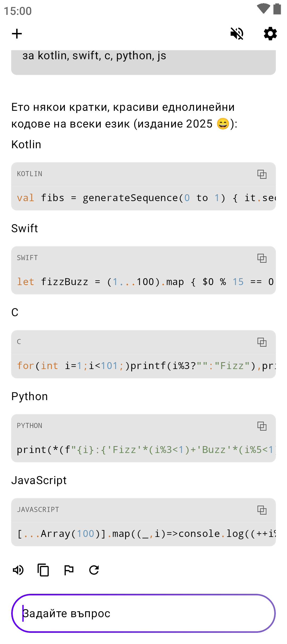Tap the Swift fizzBuzz code line
Viewport: 287px width, 644px height.
coord(143,282)
